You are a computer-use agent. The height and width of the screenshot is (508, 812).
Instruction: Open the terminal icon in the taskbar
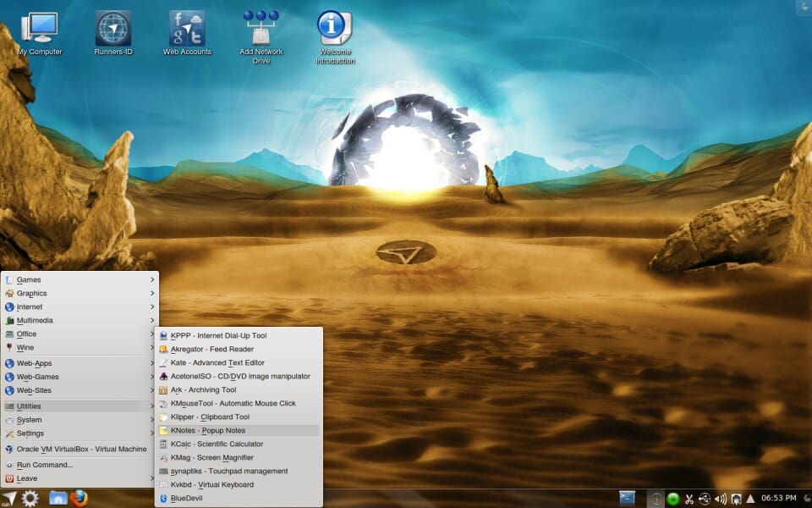(x=627, y=498)
